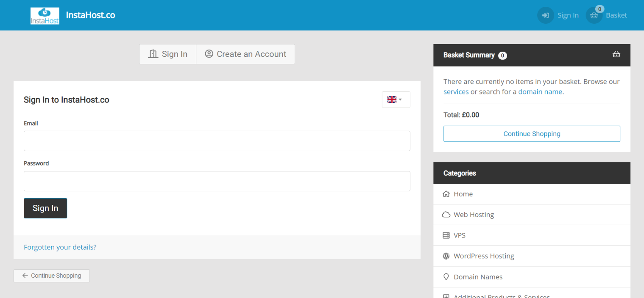Follow the services link in basket text
644x298 pixels.
tap(456, 92)
